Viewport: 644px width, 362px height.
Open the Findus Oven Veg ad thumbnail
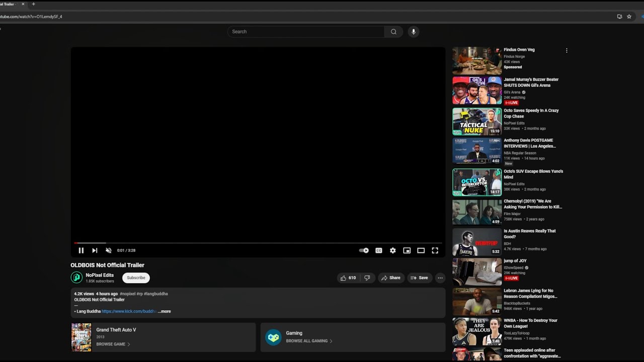(477, 61)
